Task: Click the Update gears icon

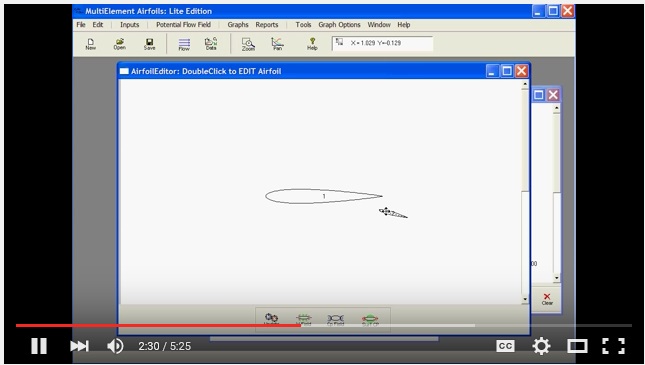Action: (x=271, y=319)
